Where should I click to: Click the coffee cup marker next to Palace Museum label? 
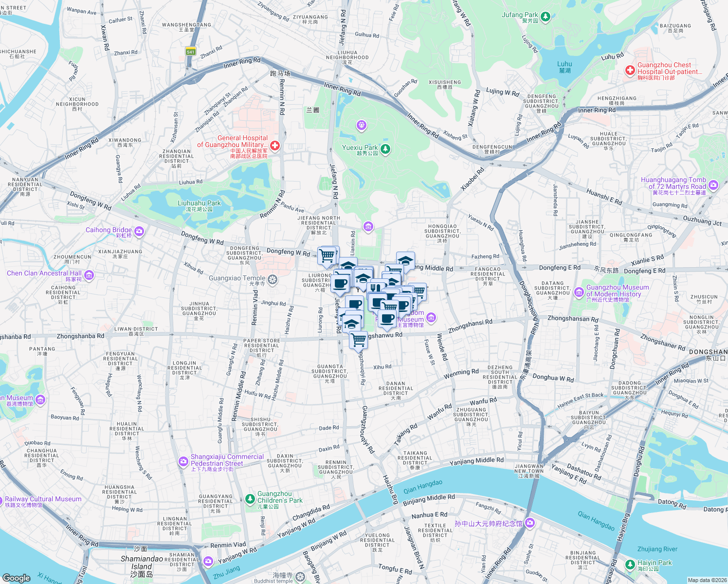[x=387, y=319]
